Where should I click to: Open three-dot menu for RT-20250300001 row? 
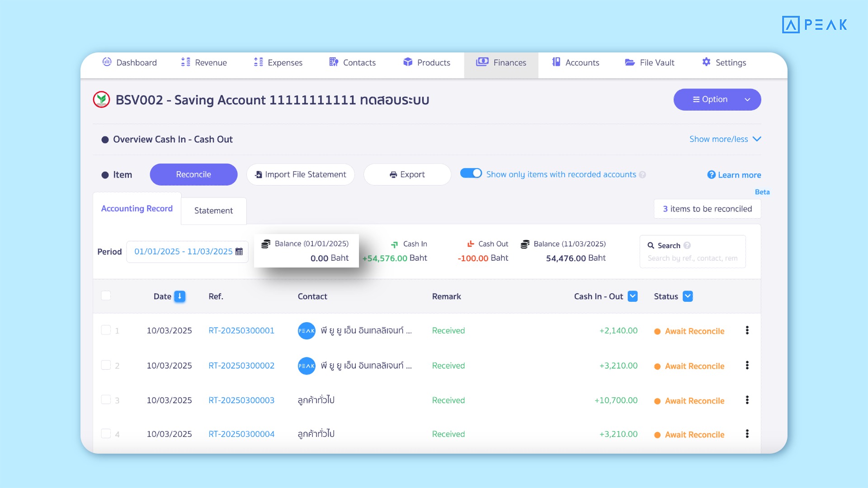pyautogui.click(x=747, y=330)
